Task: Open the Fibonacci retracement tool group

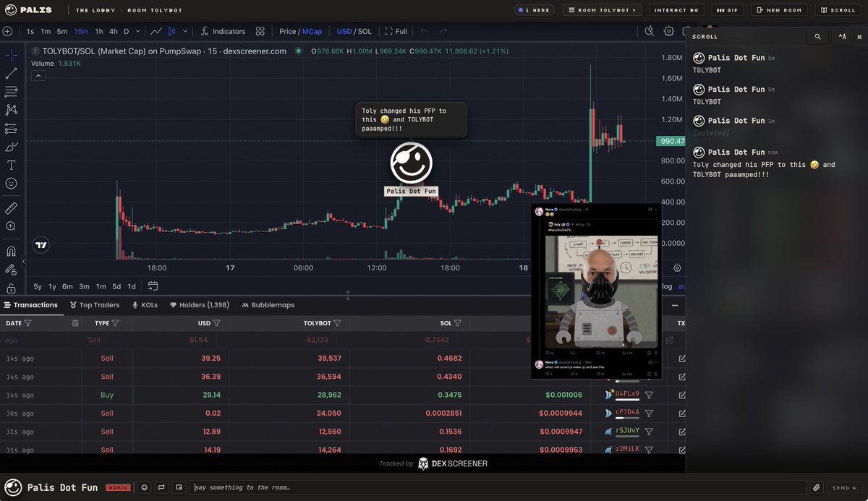Action: [11, 92]
